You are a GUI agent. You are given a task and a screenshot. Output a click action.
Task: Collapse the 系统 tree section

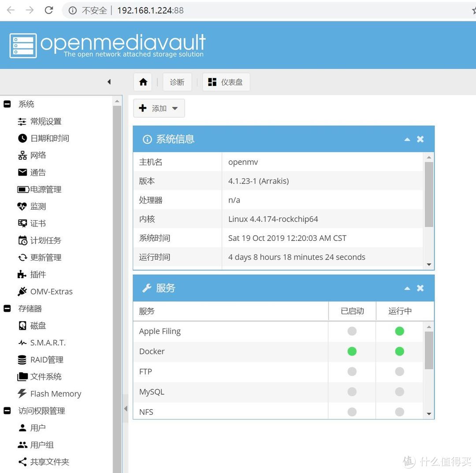pos(7,104)
